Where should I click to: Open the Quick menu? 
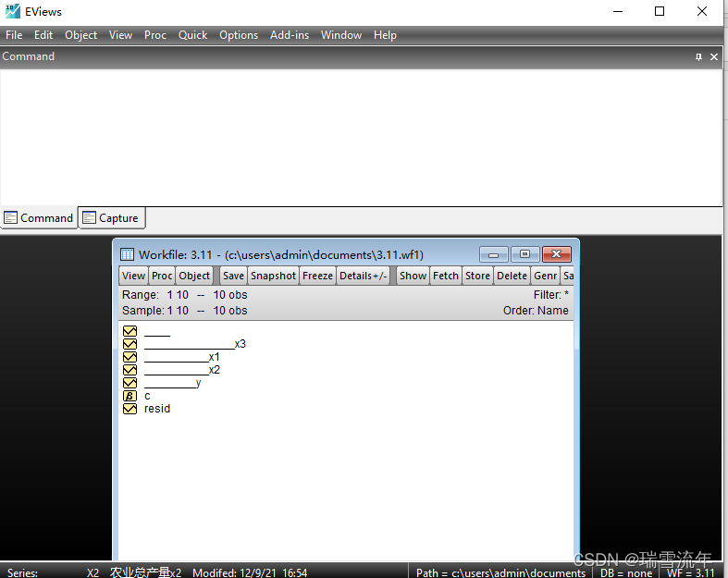tap(192, 35)
